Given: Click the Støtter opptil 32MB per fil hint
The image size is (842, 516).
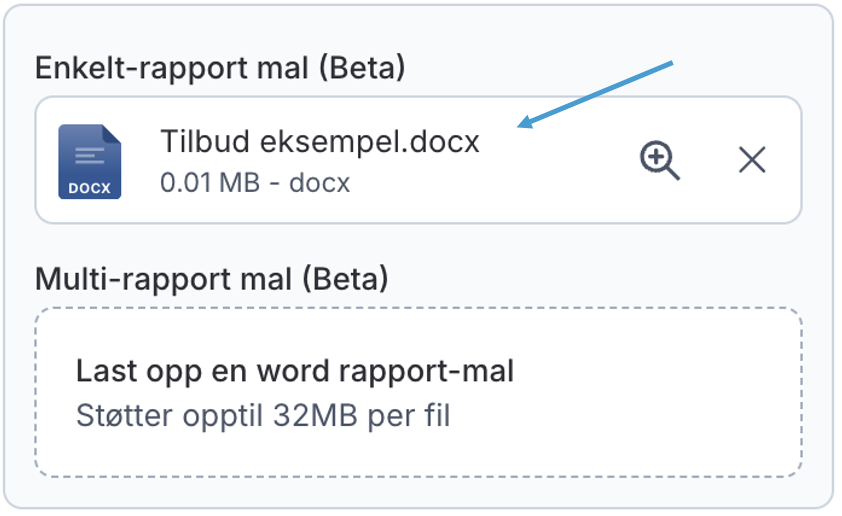Looking at the screenshot, I should pyautogui.click(x=263, y=415).
